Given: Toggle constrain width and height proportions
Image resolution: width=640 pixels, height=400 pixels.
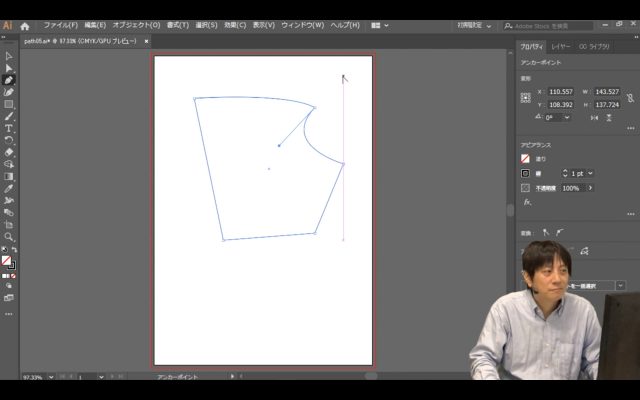Looking at the screenshot, I should tap(630, 98).
